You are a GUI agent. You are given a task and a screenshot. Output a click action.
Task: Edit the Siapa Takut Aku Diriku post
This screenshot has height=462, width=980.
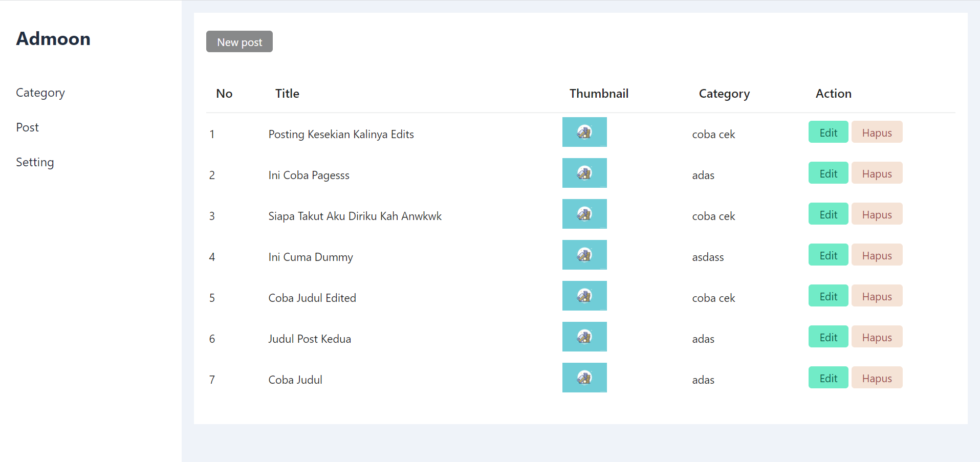point(828,214)
